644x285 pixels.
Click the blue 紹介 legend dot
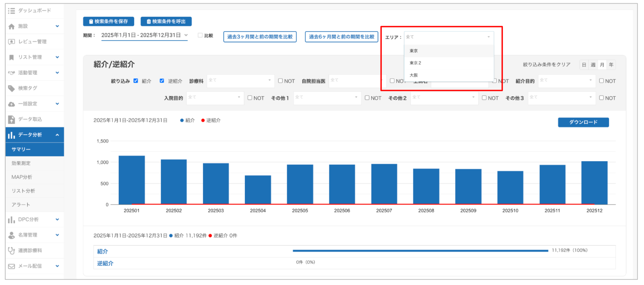click(182, 121)
